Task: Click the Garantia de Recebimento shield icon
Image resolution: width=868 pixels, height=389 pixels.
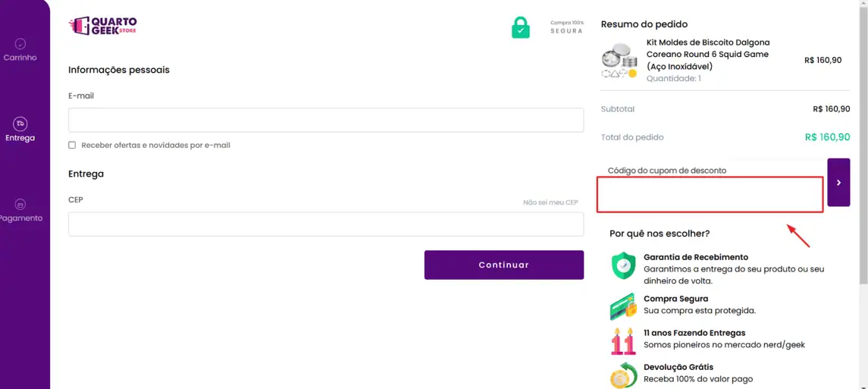Action: 624,265
